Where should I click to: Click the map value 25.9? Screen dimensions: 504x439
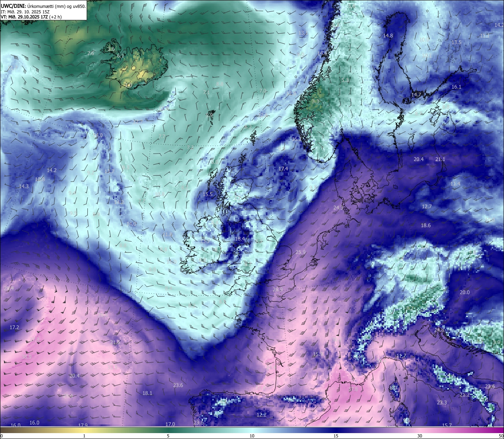(x=300, y=252)
